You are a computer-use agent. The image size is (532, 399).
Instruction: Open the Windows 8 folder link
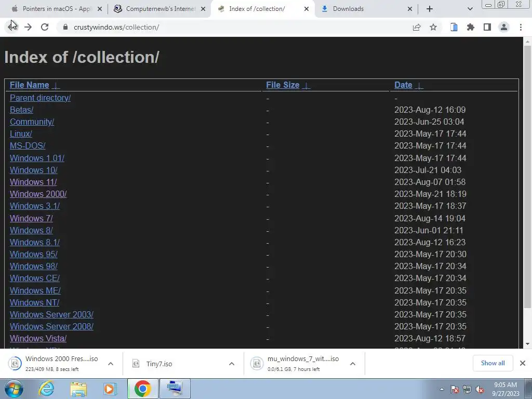pyautogui.click(x=31, y=230)
